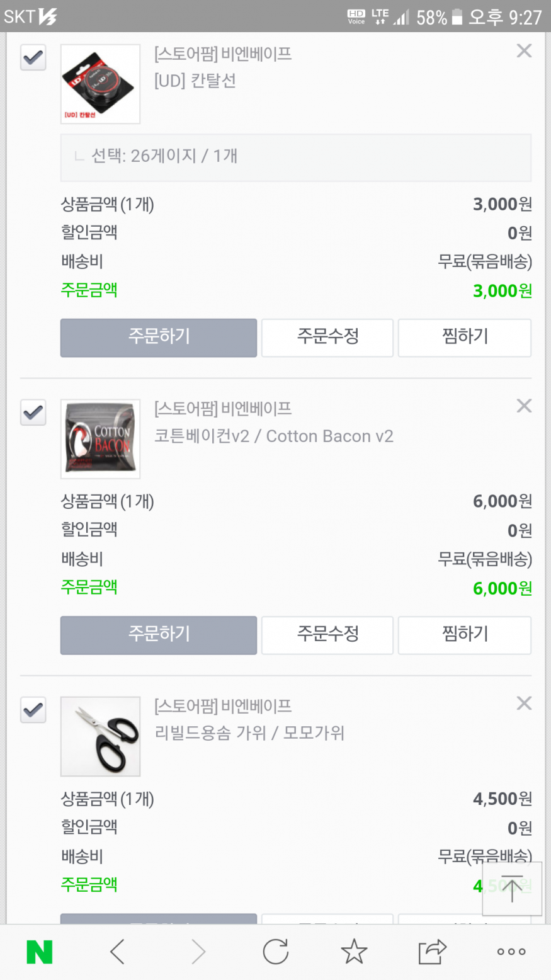Tap the browser forward arrow

(x=198, y=952)
